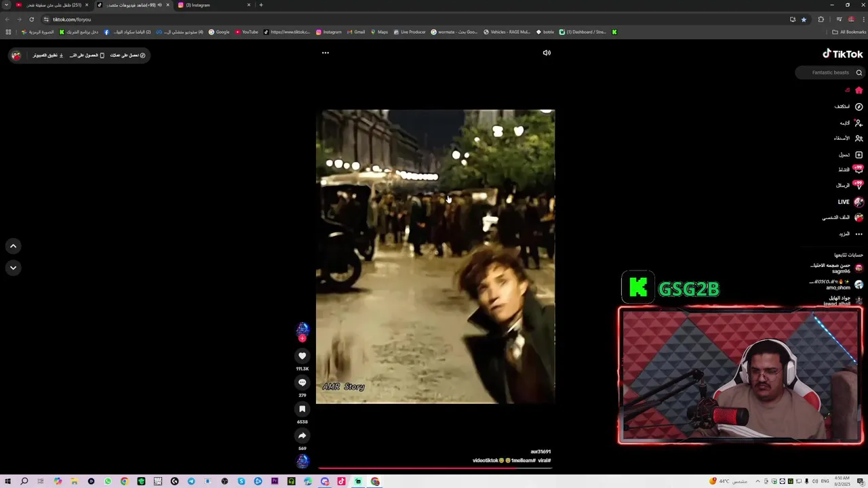The height and width of the screenshot is (488, 868).
Task: Select the active TikTok browser tab
Action: tap(133, 5)
